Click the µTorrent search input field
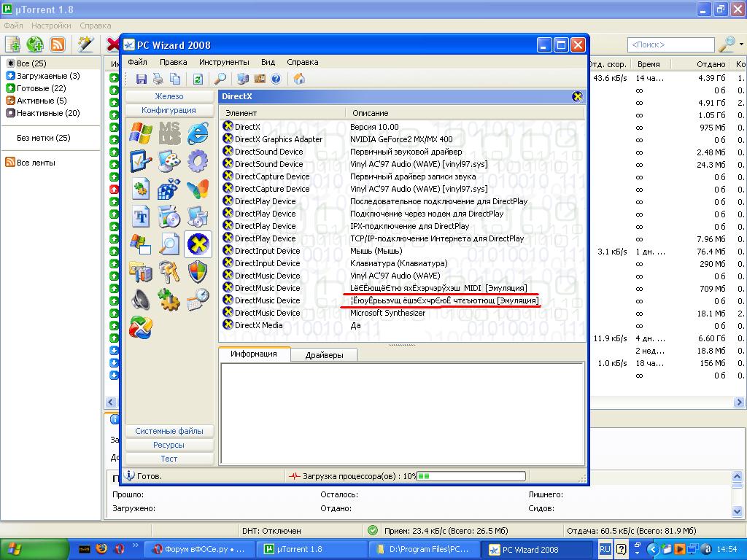This screenshot has width=747, height=560. pos(670,45)
